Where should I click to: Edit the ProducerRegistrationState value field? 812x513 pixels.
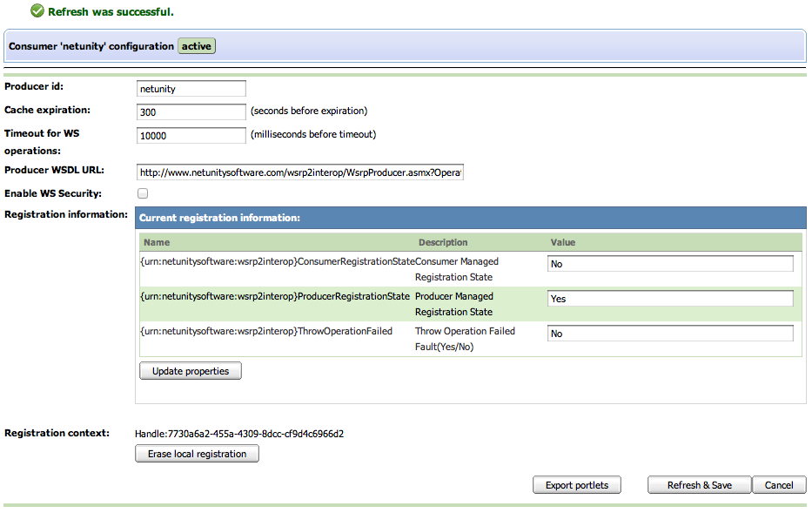670,299
